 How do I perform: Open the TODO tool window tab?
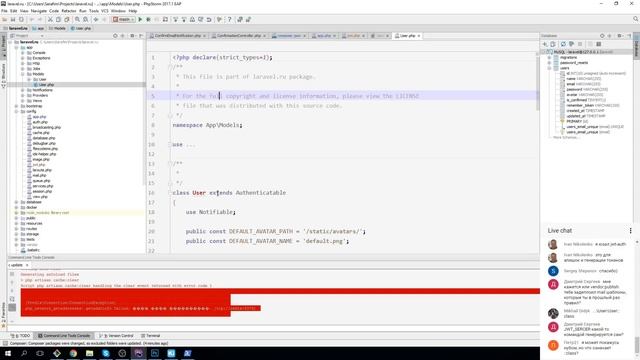coord(20,336)
